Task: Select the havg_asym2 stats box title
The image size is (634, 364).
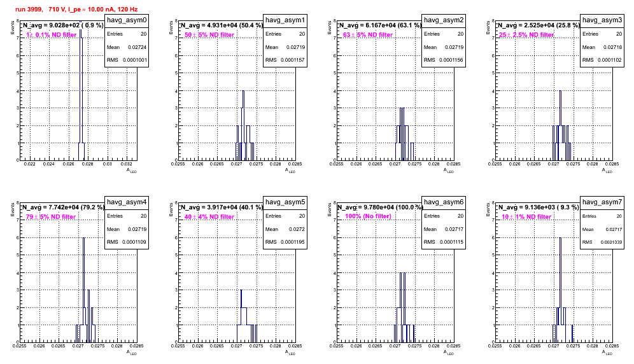Action: click(444, 20)
